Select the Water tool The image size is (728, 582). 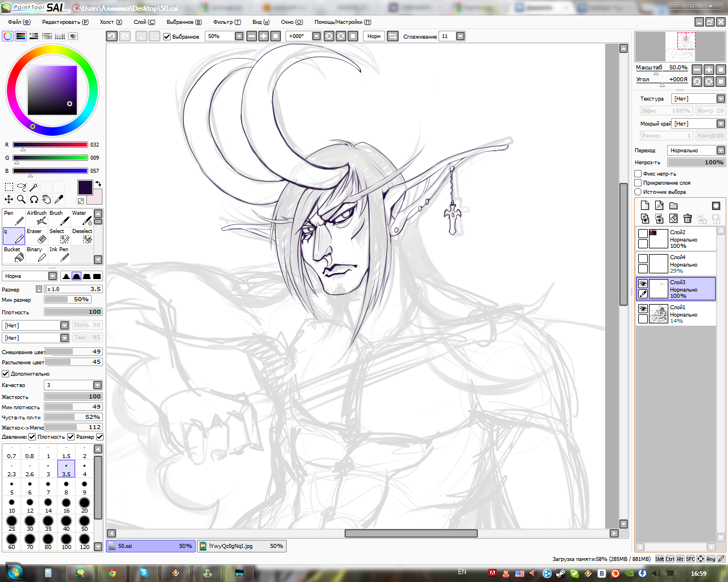82,218
